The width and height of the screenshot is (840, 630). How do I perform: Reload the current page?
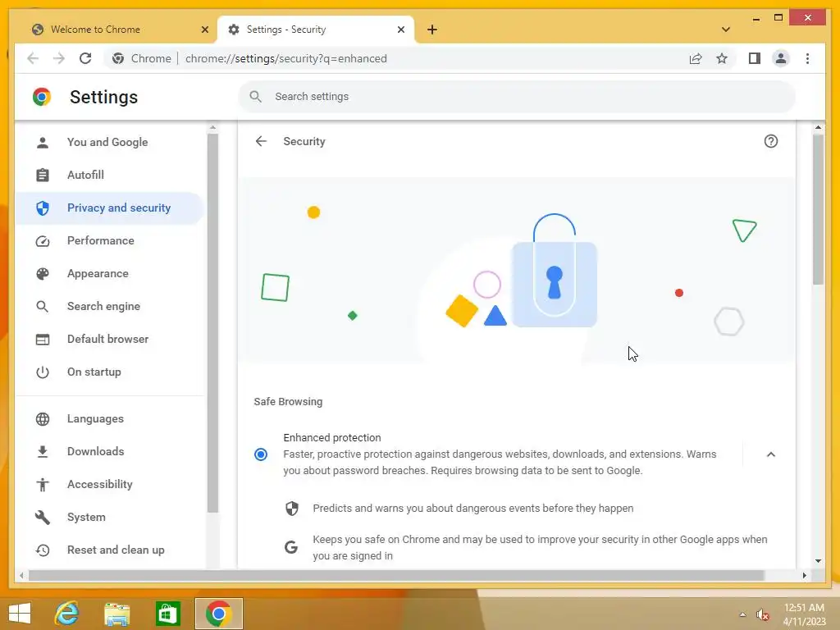tap(85, 58)
